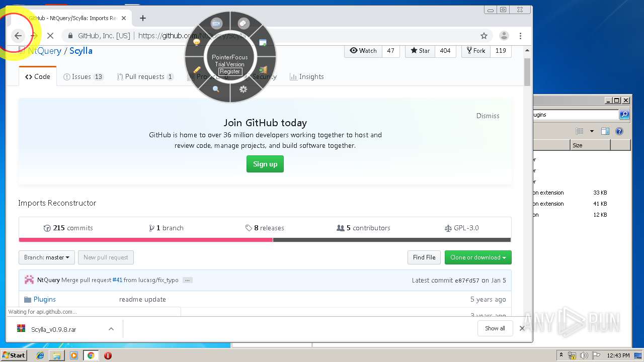Close the GitHub Scylla tab
This screenshot has width=644, height=362.
[124, 18]
